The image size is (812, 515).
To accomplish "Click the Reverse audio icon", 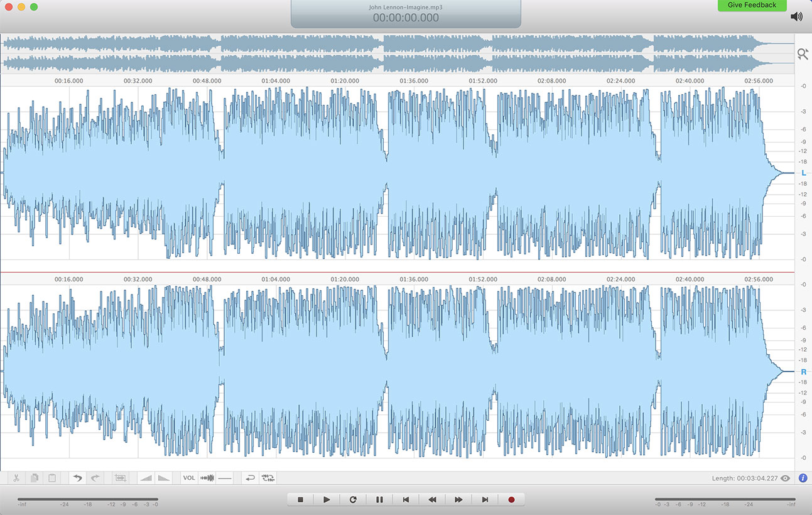I will (x=268, y=478).
